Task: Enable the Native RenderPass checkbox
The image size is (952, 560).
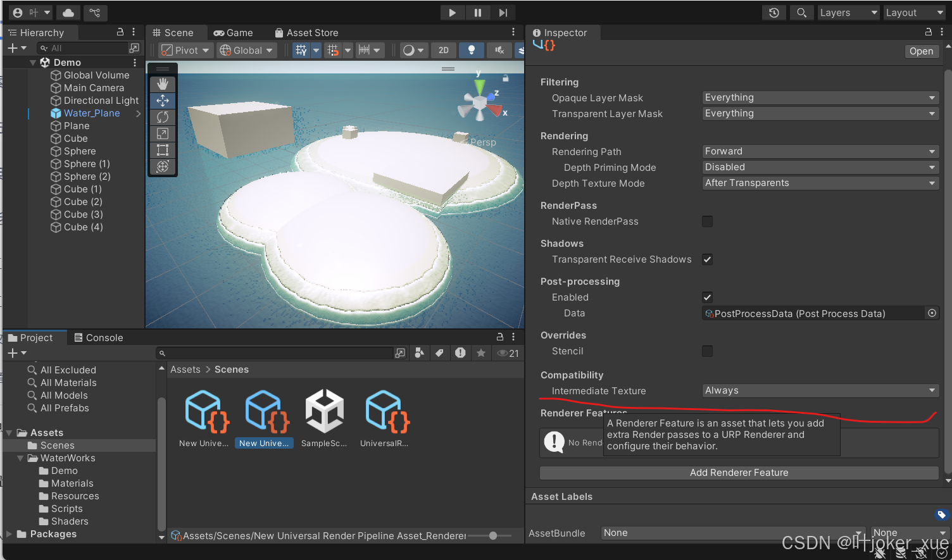Action: pos(707,221)
